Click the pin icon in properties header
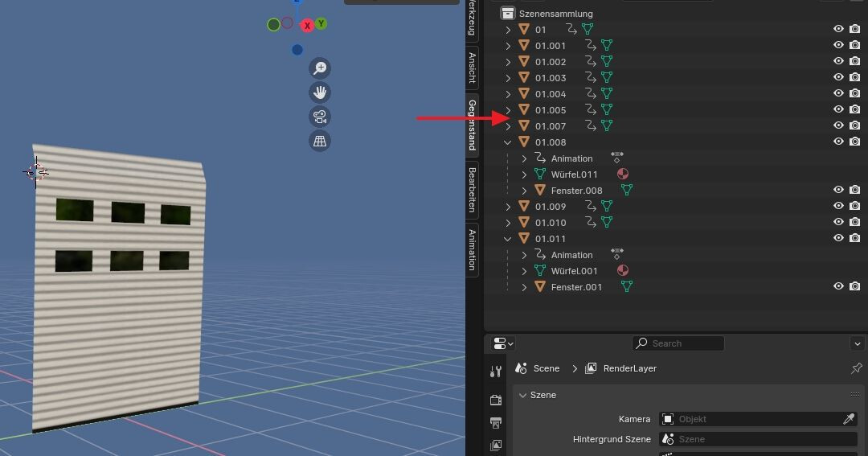The width and height of the screenshot is (868, 456). click(857, 368)
